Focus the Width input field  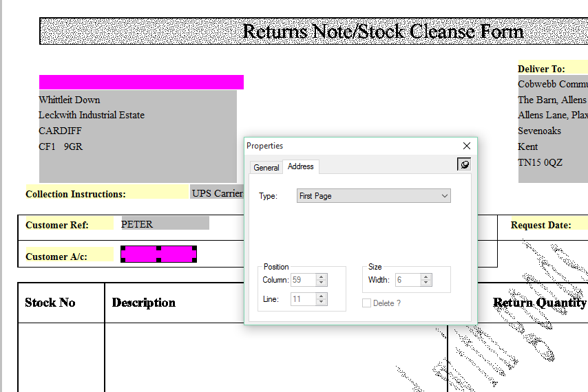[407, 280]
